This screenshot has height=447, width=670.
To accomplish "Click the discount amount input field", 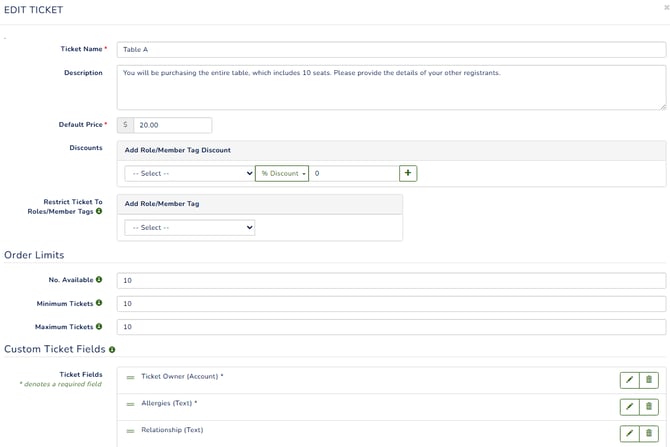I will pyautogui.click(x=354, y=174).
